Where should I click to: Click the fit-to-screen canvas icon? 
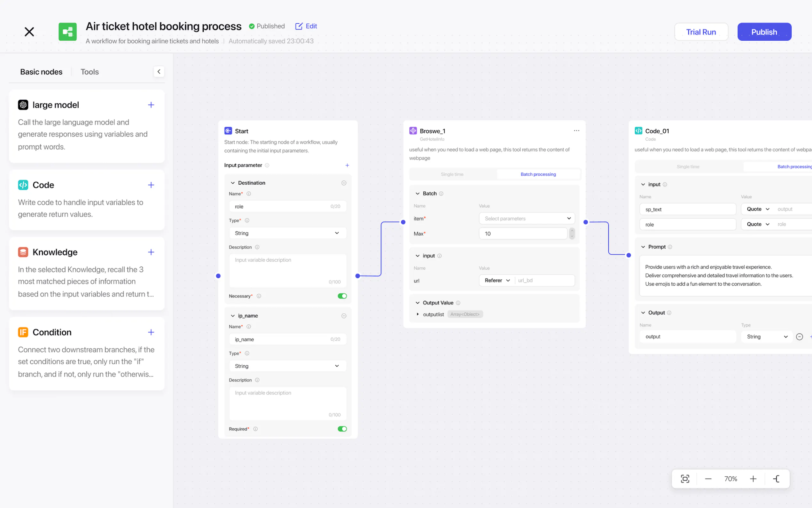(685, 479)
